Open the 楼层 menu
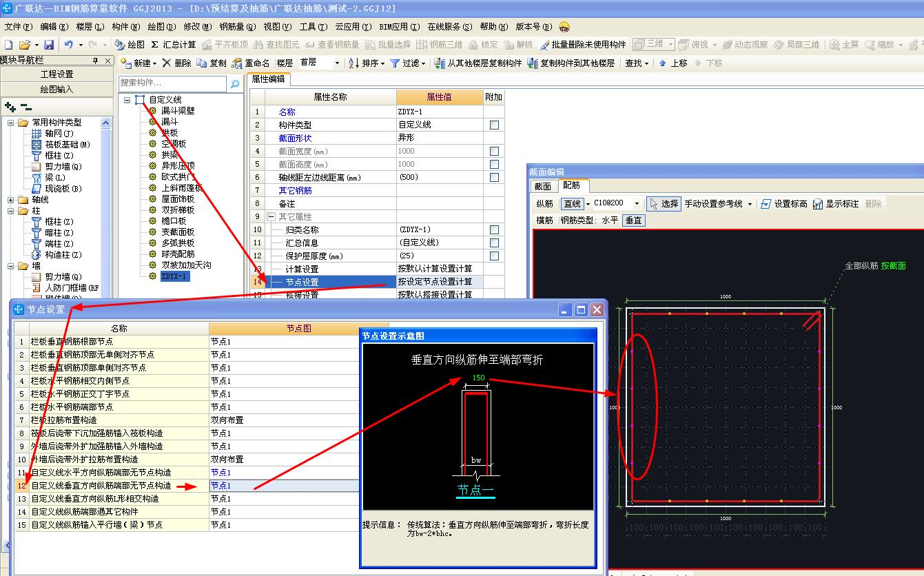This screenshot has height=576, width=924. 90,27
